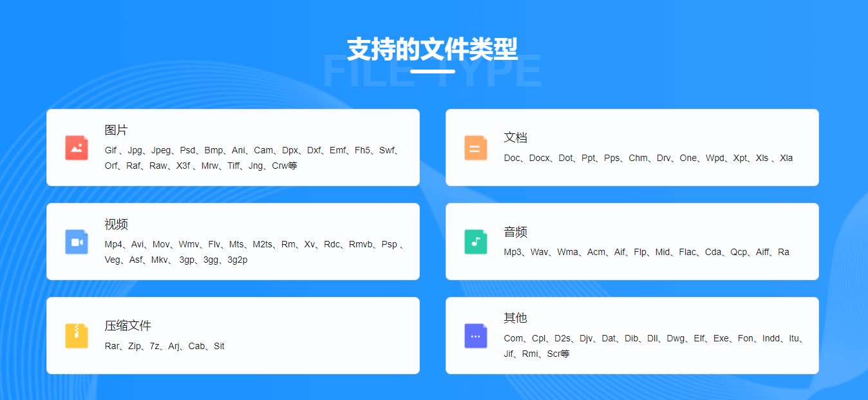868x400 pixels.
Task: Click the orange document file icon
Action: tap(476, 148)
